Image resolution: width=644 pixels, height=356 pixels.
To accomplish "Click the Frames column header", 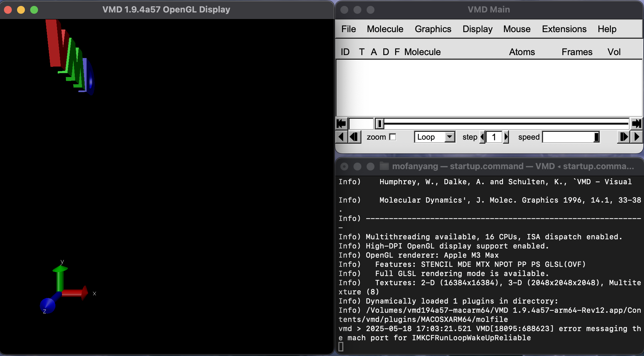I will [x=577, y=52].
